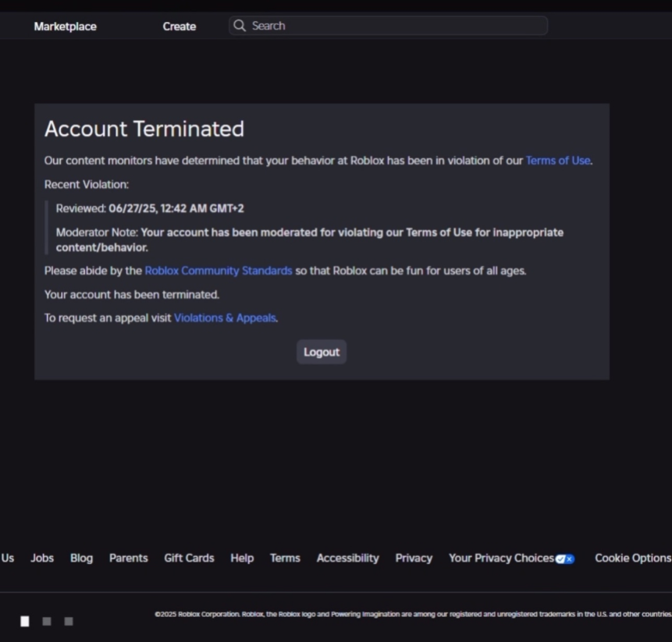This screenshot has height=642, width=672.
Task: Click 'Your account has been terminated.' text
Action: click(132, 295)
